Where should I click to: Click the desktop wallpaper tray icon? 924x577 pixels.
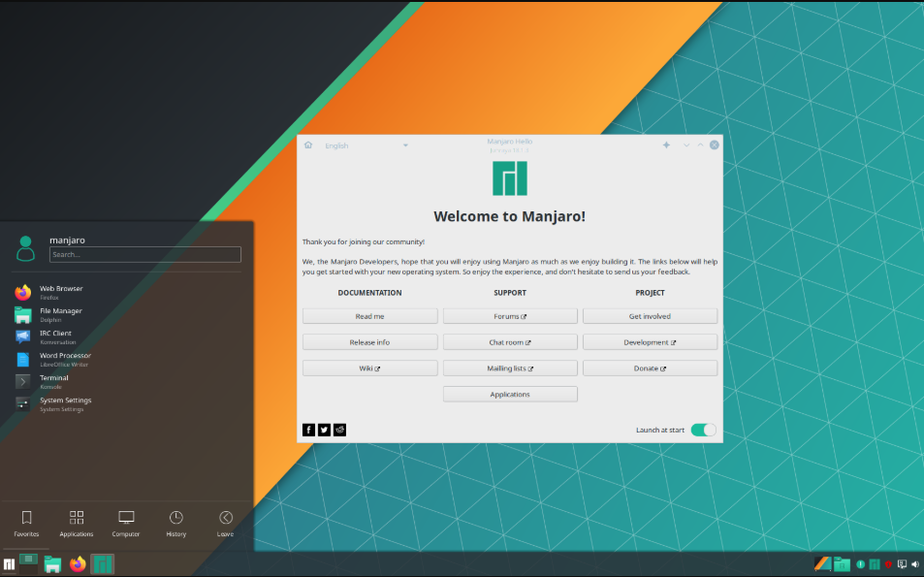pos(822,564)
